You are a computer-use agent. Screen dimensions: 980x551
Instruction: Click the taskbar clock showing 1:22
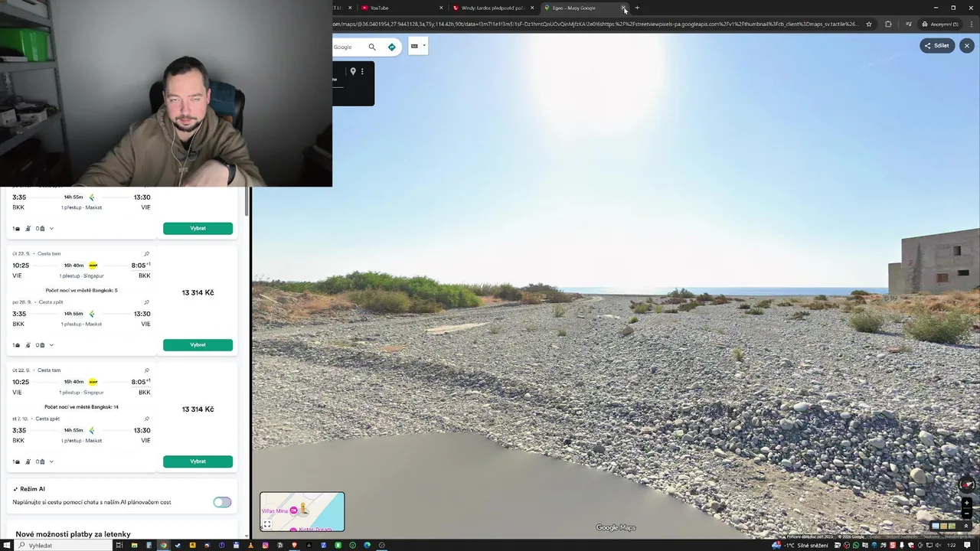pyautogui.click(x=952, y=545)
